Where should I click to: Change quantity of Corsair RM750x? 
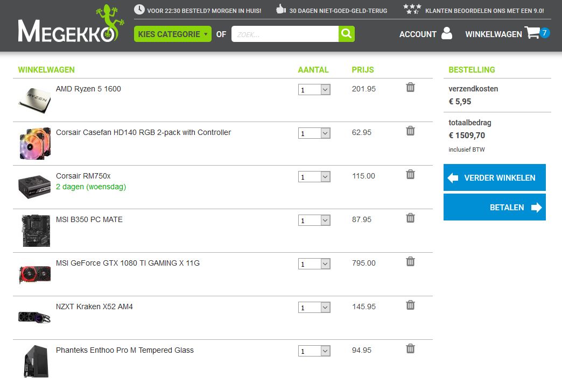tap(314, 176)
